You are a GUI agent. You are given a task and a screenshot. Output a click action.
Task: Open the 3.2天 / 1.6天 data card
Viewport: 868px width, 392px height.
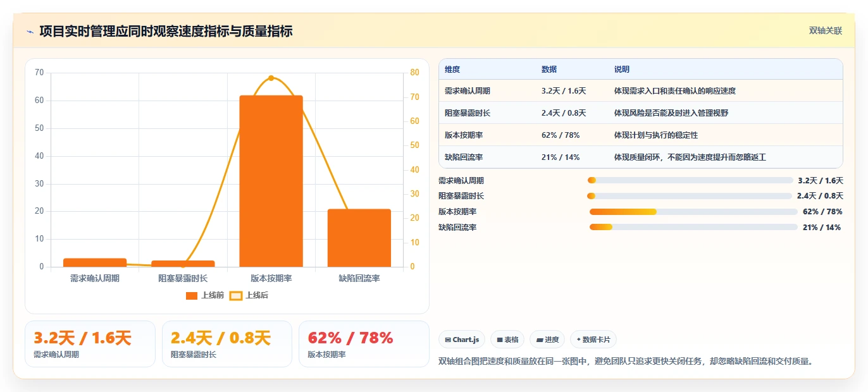(90, 344)
